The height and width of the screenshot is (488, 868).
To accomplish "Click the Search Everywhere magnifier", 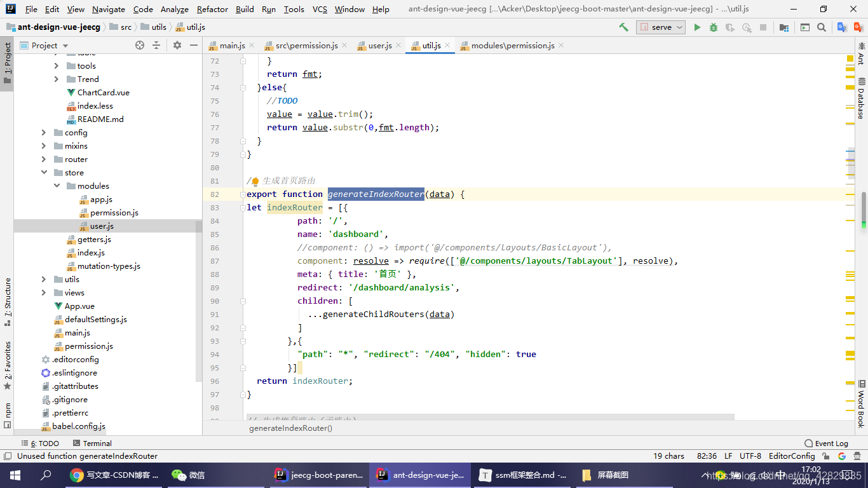I will (822, 27).
